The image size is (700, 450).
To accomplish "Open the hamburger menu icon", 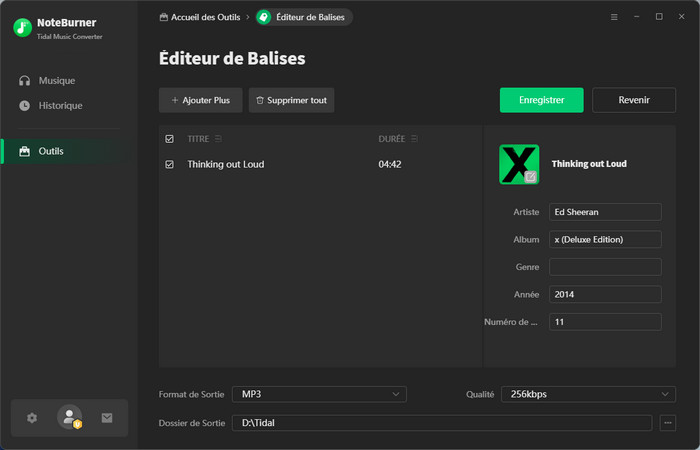I will tap(614, 17).
